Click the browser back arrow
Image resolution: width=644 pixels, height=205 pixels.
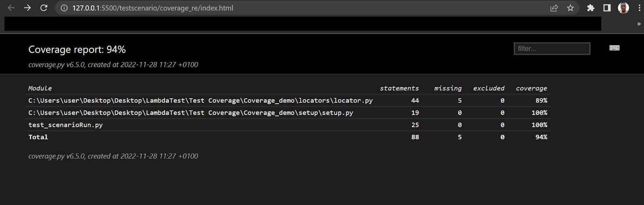pyautogui.click(x=11, y=8)
